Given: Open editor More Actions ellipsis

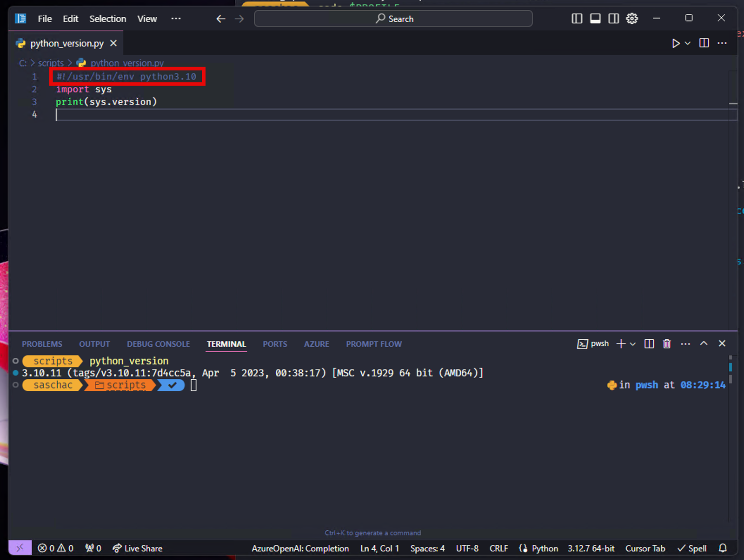Looking at the screenshot, I should pos(722,43).
